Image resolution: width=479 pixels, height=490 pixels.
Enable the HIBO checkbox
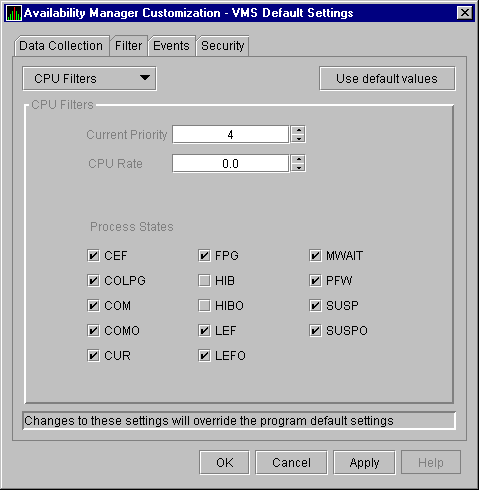coord(204,306)
